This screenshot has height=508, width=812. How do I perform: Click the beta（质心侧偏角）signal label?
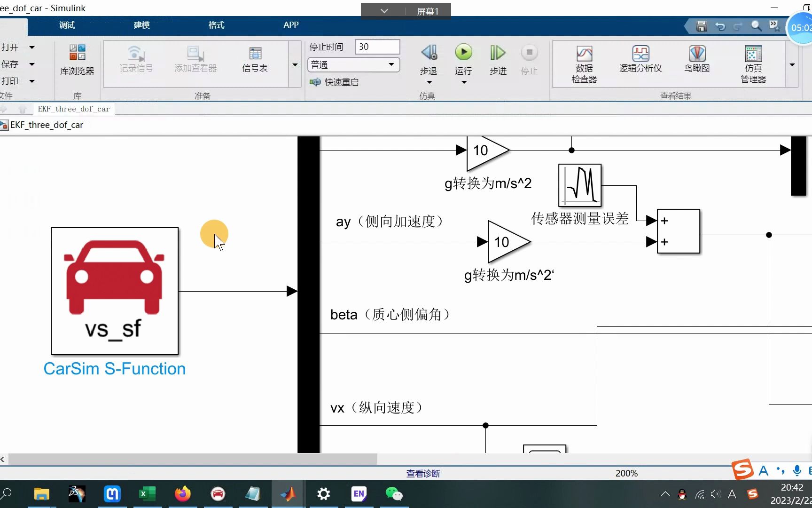pyautogui.click(x=391, y=315)
